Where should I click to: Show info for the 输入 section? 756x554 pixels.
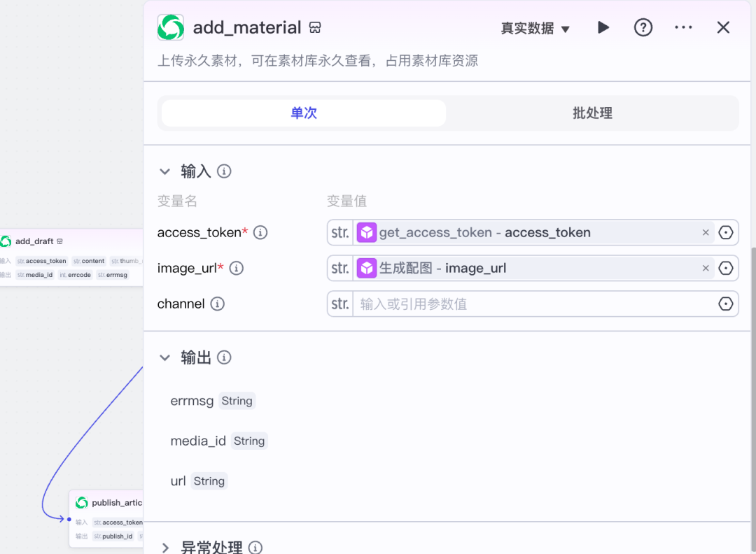tap(224, 171)
